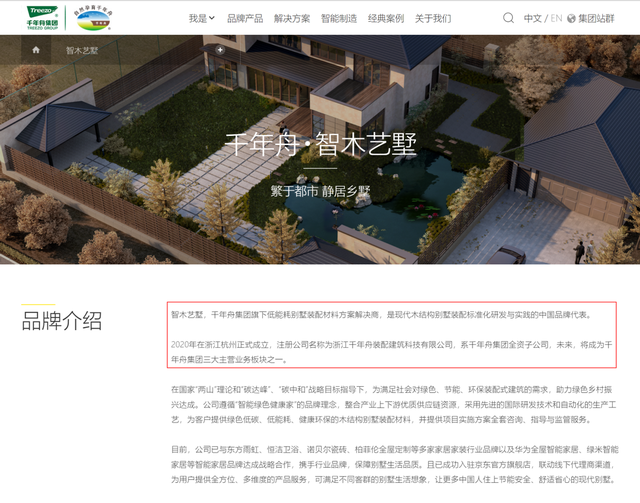Click the paragraph starting 智木艺墅，千年舟集团旗下

point(382,315)
